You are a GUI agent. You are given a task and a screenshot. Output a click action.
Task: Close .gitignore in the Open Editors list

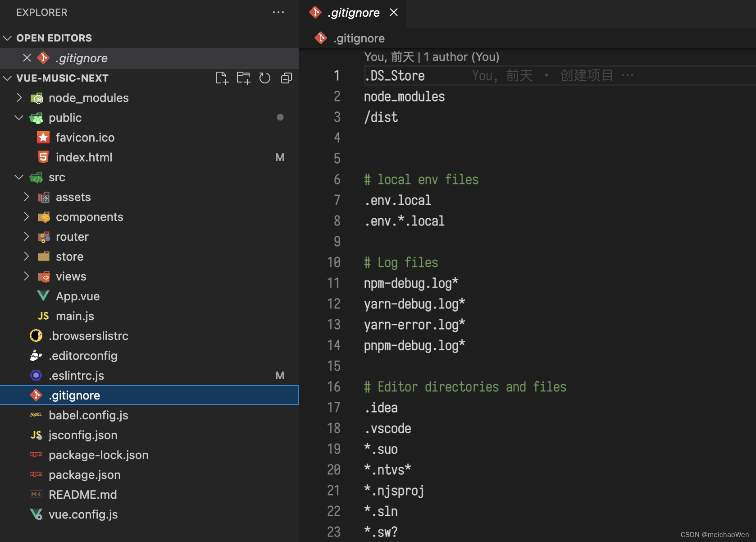pos(27,58)
